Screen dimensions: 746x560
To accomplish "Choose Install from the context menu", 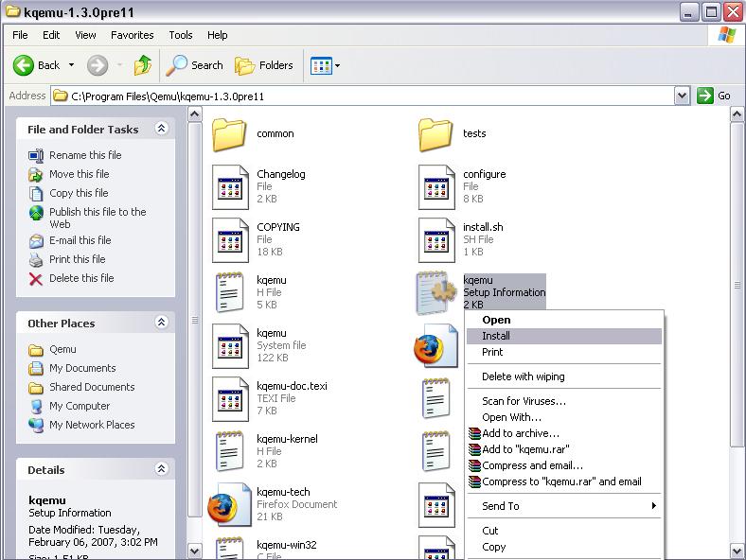I will [496, 336].
